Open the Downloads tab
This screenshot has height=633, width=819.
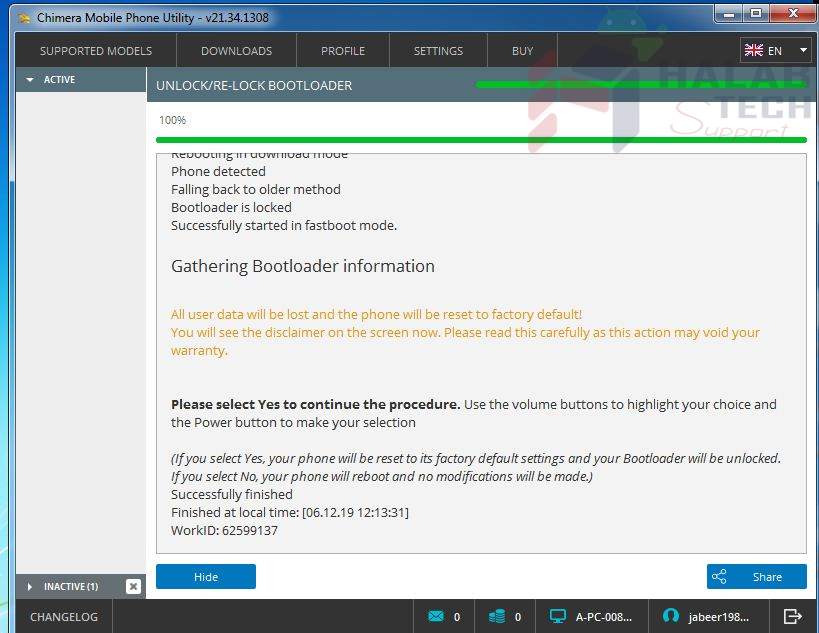(x=237, y=51)
